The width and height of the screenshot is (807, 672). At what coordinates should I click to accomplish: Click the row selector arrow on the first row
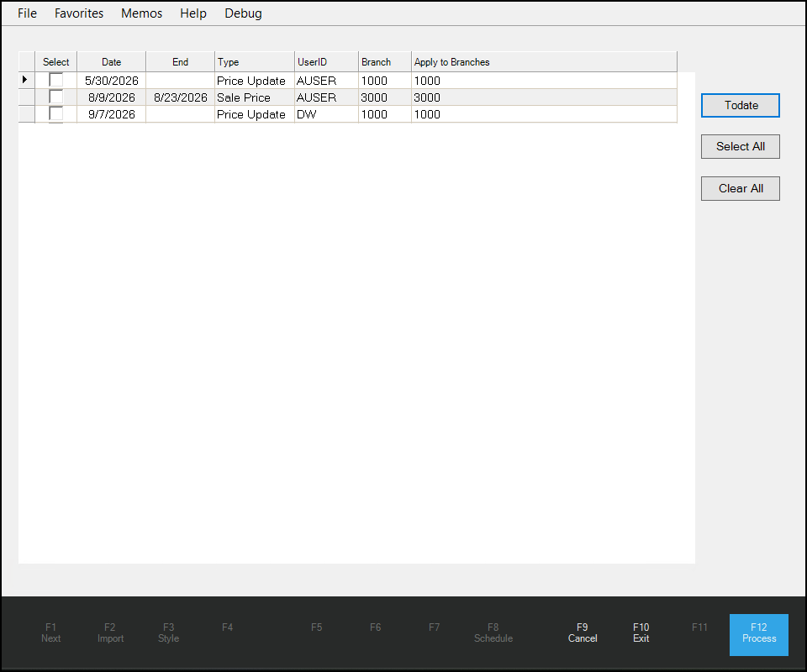pyautogui.click(x=25, y=80)
